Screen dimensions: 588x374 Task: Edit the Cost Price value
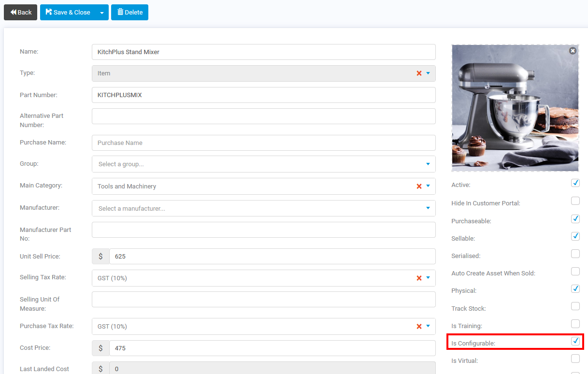coord(272,348)
